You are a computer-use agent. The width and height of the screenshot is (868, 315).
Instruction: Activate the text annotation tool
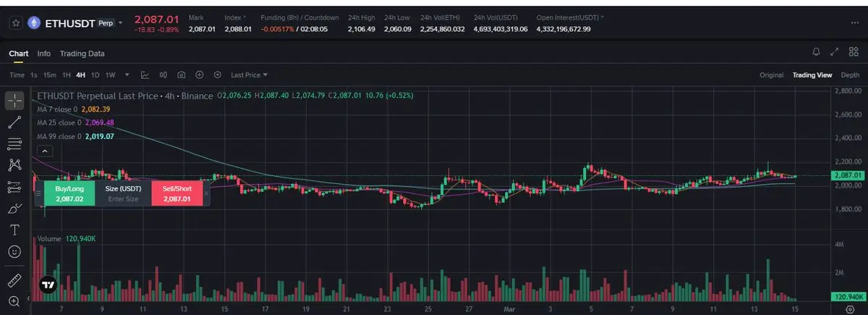14,230
